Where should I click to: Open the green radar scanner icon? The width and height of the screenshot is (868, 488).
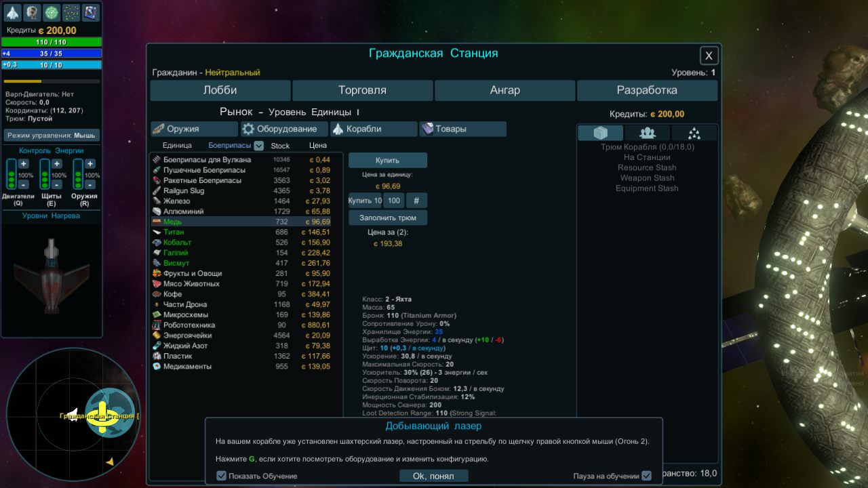tap(52, 12)
